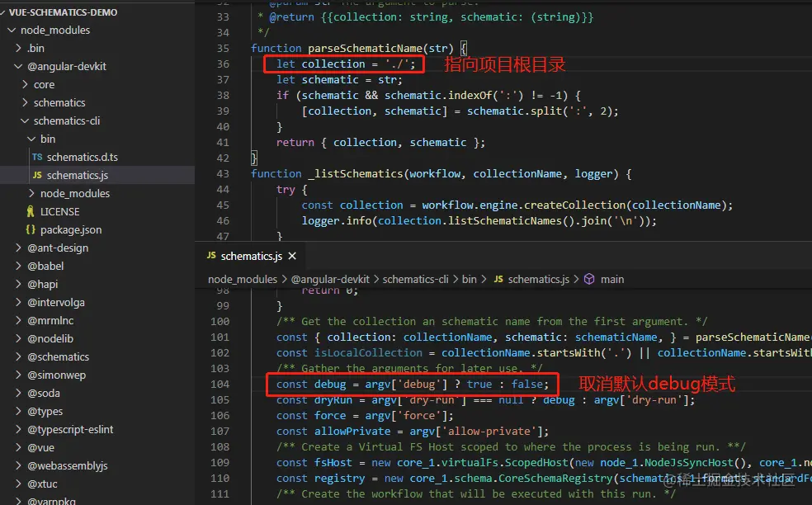
Task: Place cursor on 'let collection' on line 36
Action: click(x=320, y=64)
